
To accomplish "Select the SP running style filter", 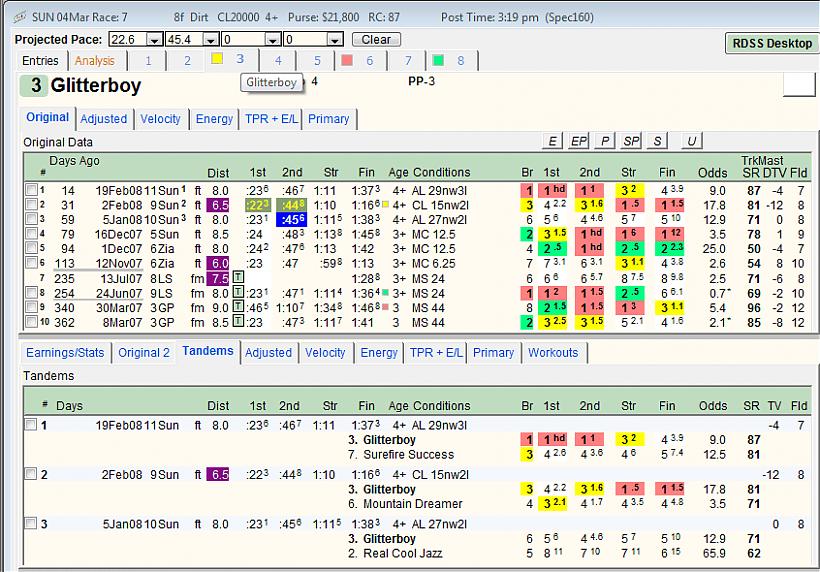I will (x=631, y=141).
